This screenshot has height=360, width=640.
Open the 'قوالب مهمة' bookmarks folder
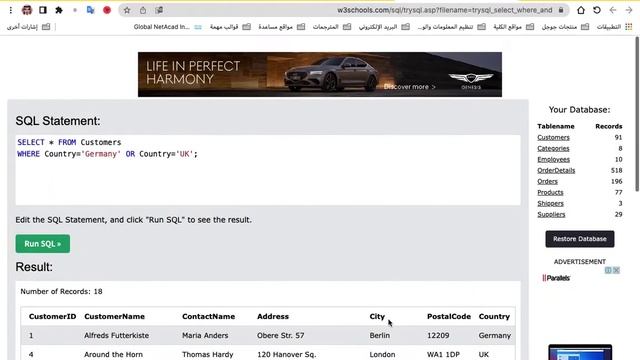[x=230, y=27]
